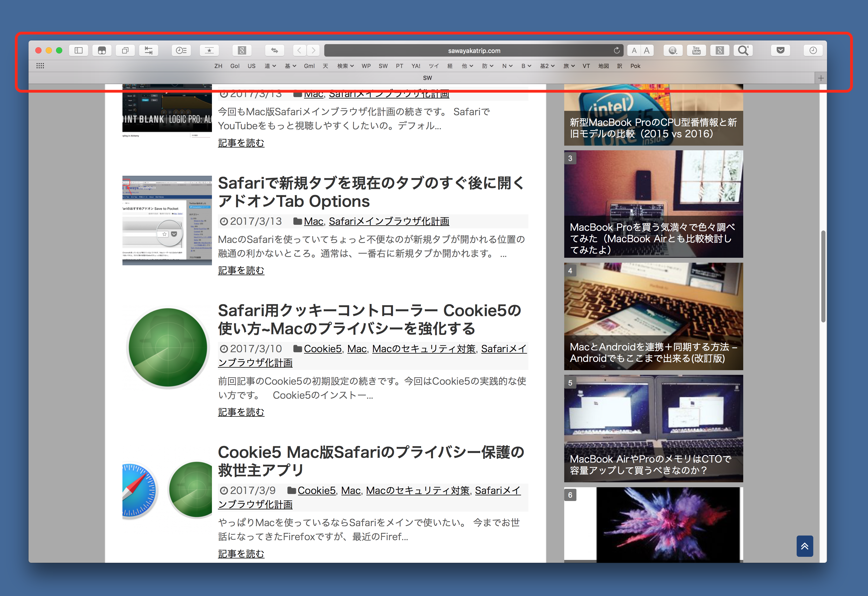Open sidebar article 5 MacBook Airのメモリ
This screenshot has height=596, width=868.
(x=653, y=428)
